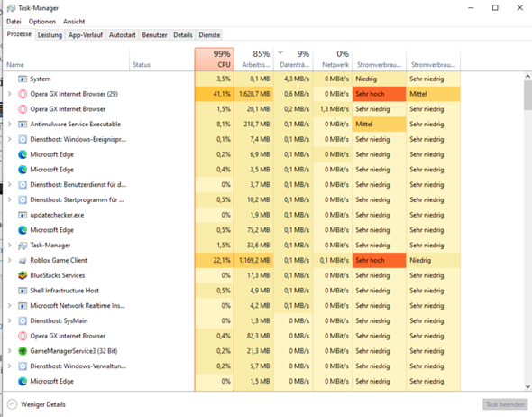The height and width of the screenshot is (417, 532).
Task: Click the updatechecker.exe icon
Action: coord(23,215)
